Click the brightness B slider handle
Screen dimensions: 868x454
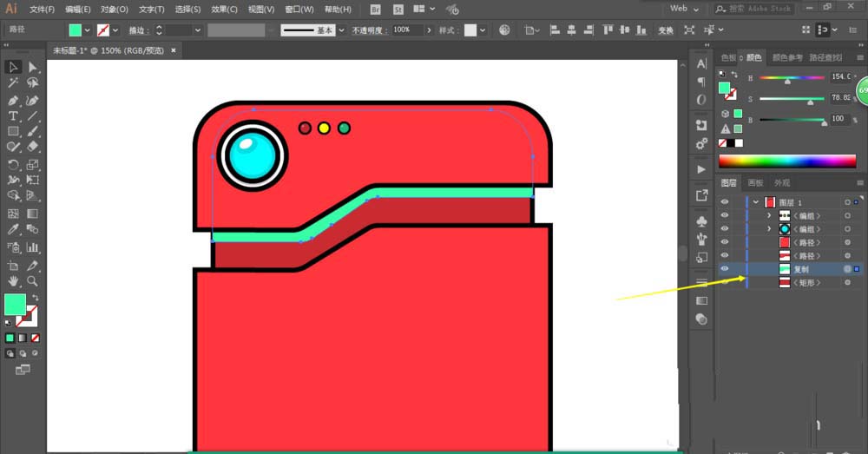825,123
